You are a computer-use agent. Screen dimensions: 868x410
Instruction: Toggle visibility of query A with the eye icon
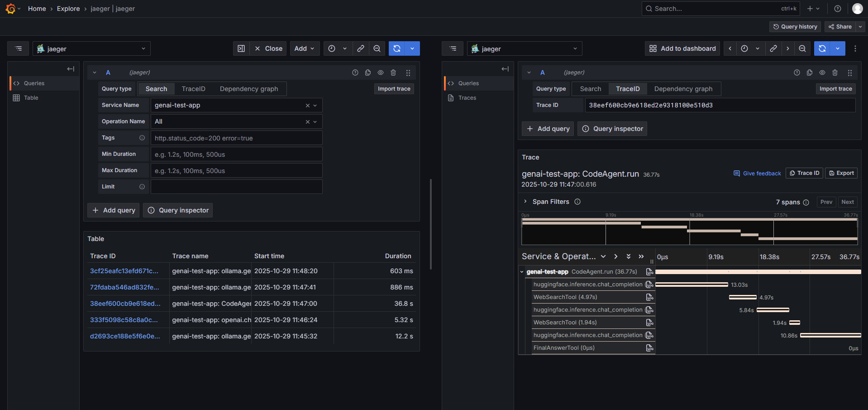tap(380, 72)
